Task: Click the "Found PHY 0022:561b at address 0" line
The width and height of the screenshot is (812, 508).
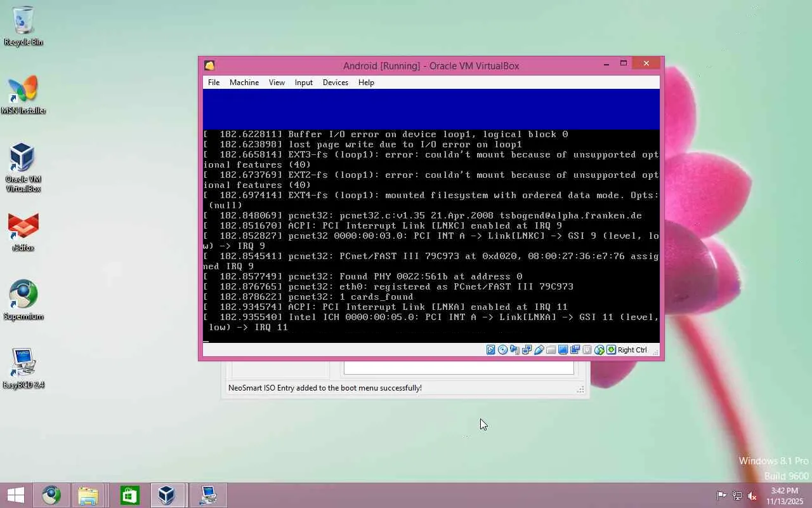Action: tap(363, 277)
